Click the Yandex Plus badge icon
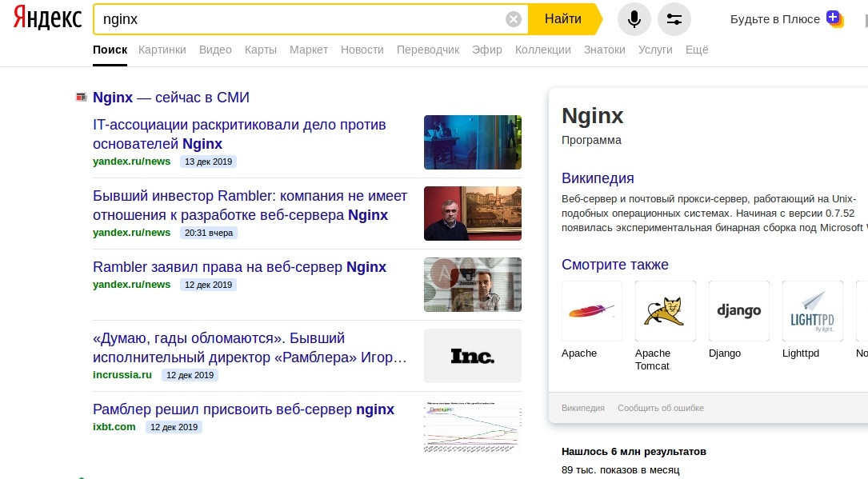Screen dimensions: 868x479 pos(834,18)
